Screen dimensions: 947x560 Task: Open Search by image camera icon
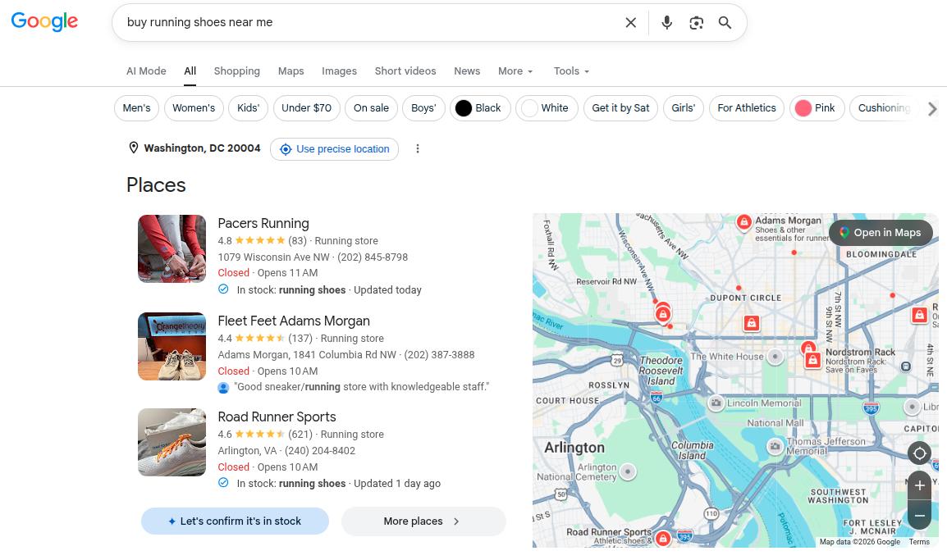tap(697, 22)
